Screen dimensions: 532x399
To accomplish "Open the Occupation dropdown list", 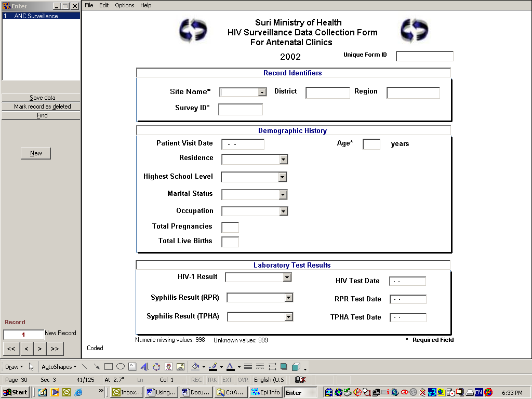I will [284, 211].
